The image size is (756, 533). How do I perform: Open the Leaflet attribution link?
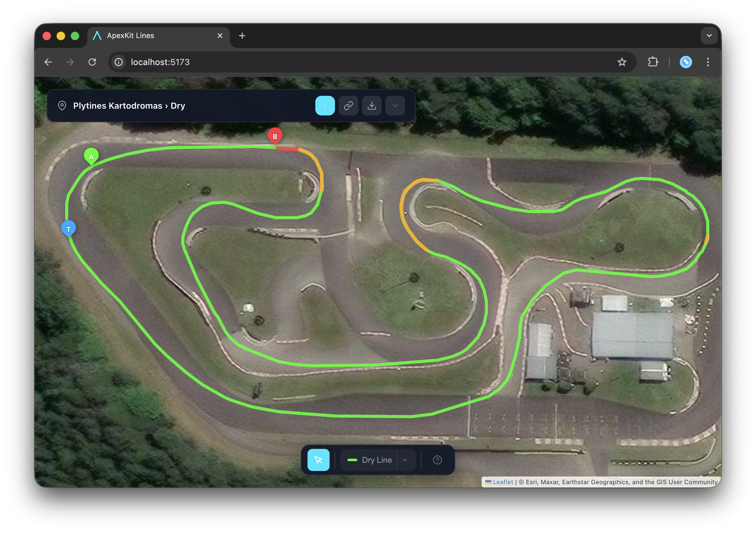[502, 482]
